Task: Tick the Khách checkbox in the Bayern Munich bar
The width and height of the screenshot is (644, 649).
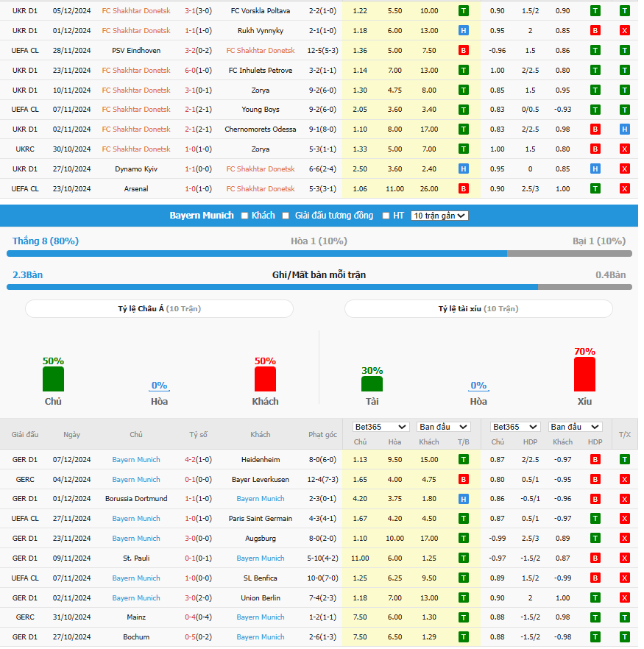Action: [x=244, y=216]
